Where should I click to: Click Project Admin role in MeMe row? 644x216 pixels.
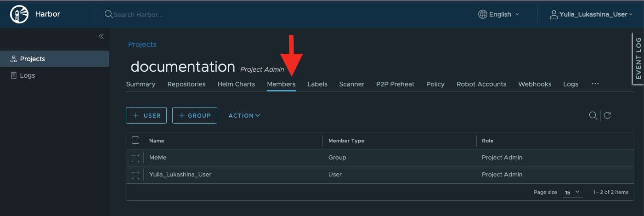click(x=502, y=158)
